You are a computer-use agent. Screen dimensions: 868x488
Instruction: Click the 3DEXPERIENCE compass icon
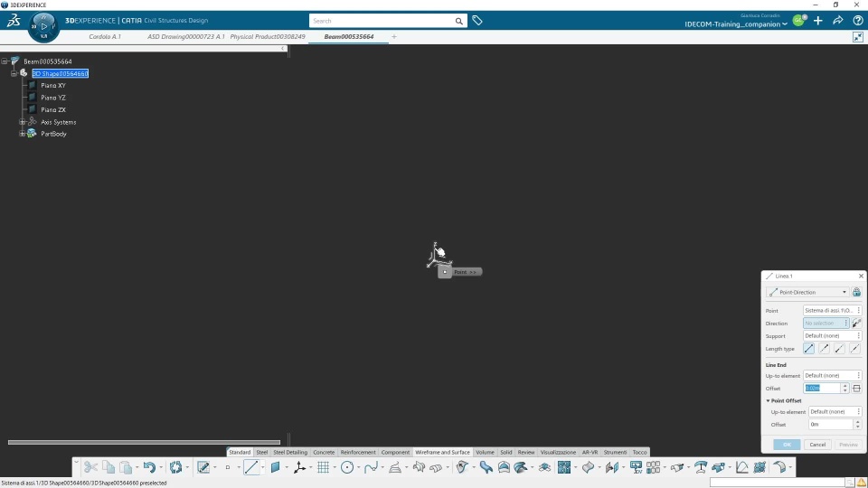coord(43,26)
